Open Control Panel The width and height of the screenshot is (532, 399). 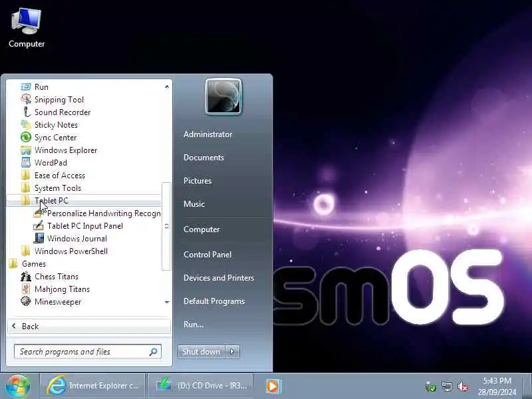coord(207,255)
